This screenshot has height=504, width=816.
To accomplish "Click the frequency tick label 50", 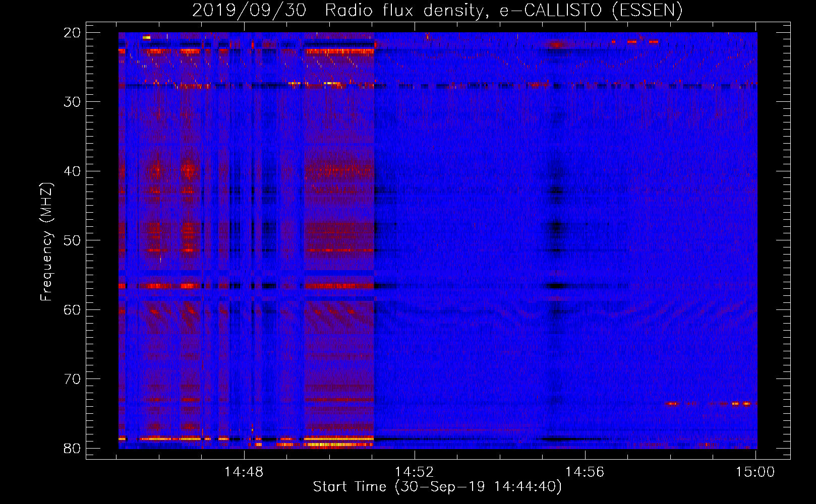I will (72, 240).
